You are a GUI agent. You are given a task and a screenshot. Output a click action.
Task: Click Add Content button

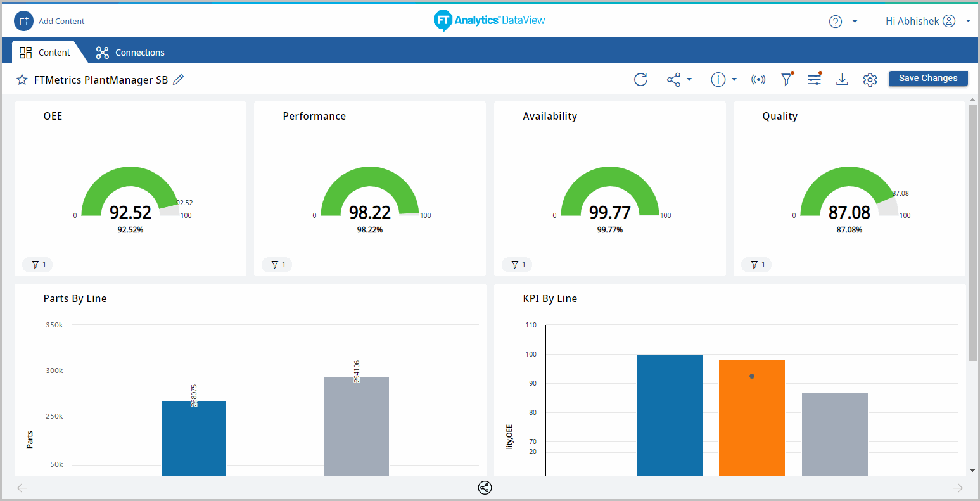coord(49,21)
